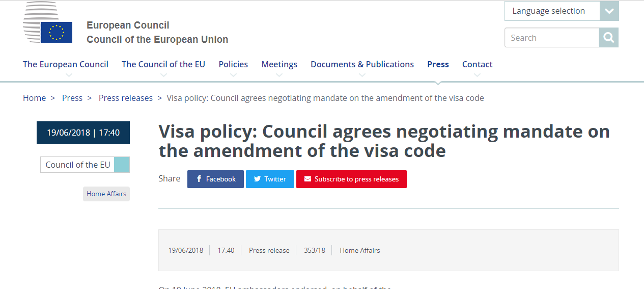Expand The Council of the EU menu

pos(163,64)
